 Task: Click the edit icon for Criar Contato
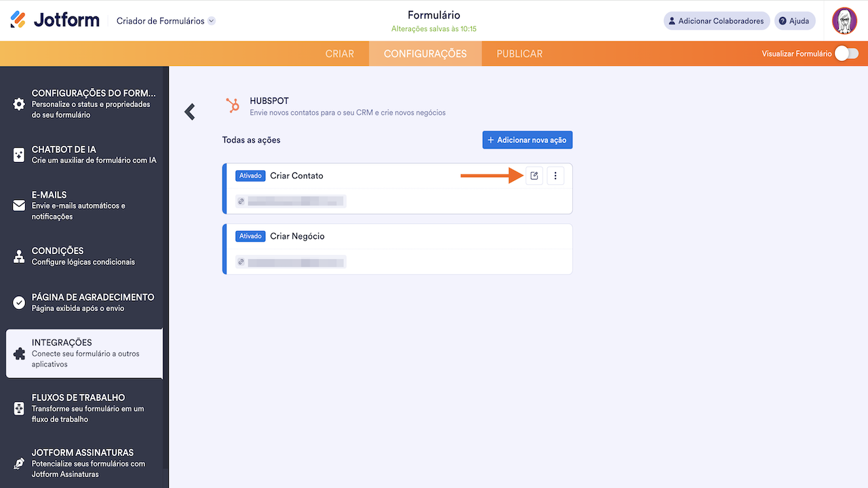[534, 176]
